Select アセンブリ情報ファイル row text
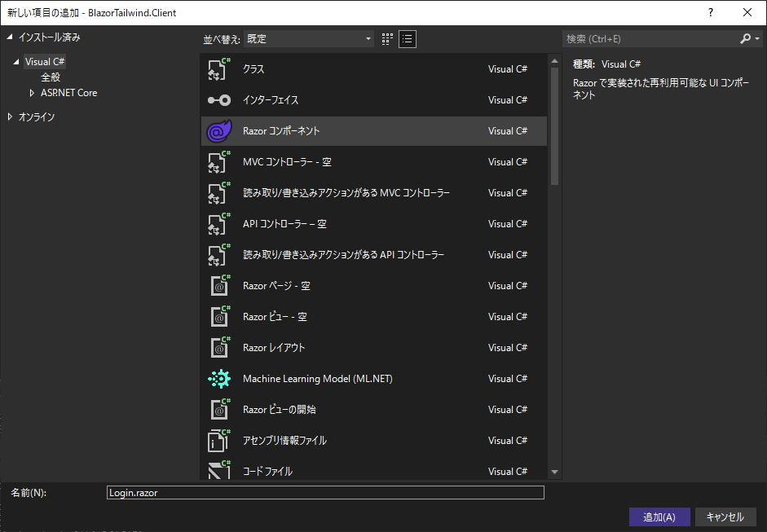Viewport: 767px width, 532px height. point(284,441)
